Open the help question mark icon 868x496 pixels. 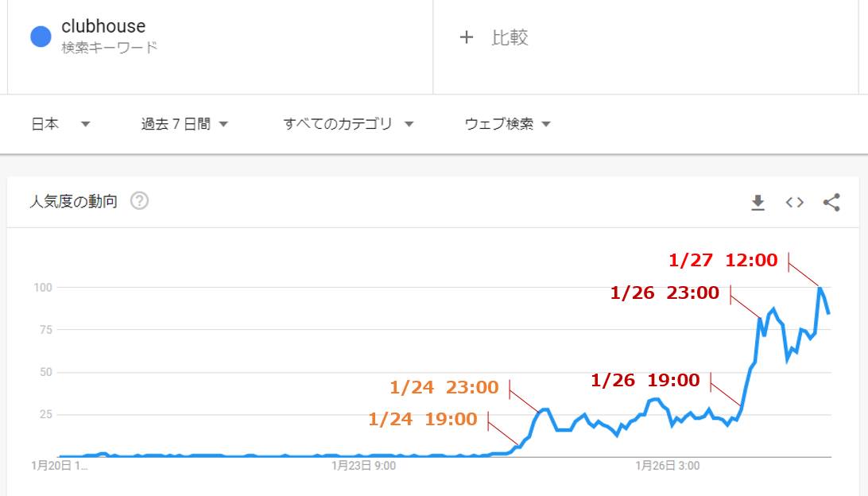point(140,201)
